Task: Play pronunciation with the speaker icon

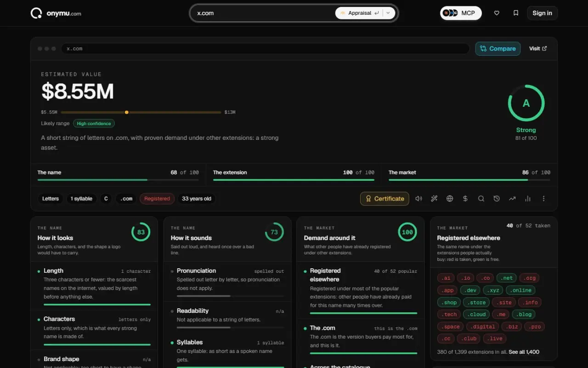Action: coord(418,199)
